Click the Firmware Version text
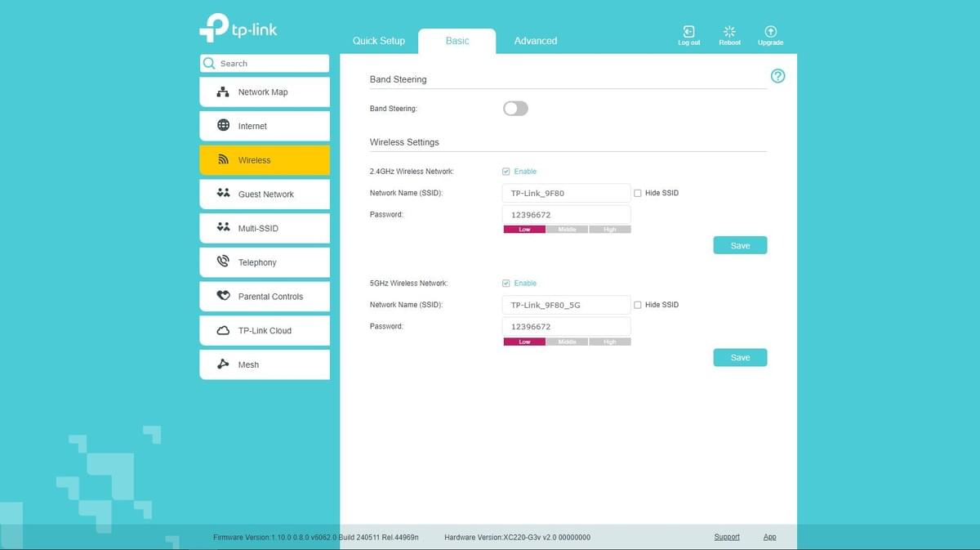This screenshot has width=980, height=550. pyautogui.click(x=316, y=537)
